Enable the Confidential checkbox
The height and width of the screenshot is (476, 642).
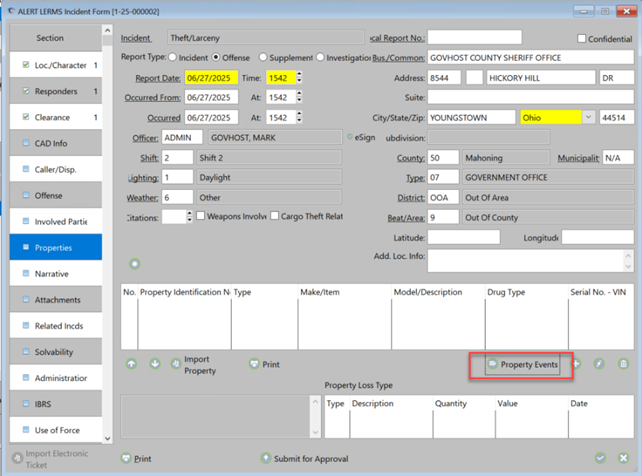(583, 39)
